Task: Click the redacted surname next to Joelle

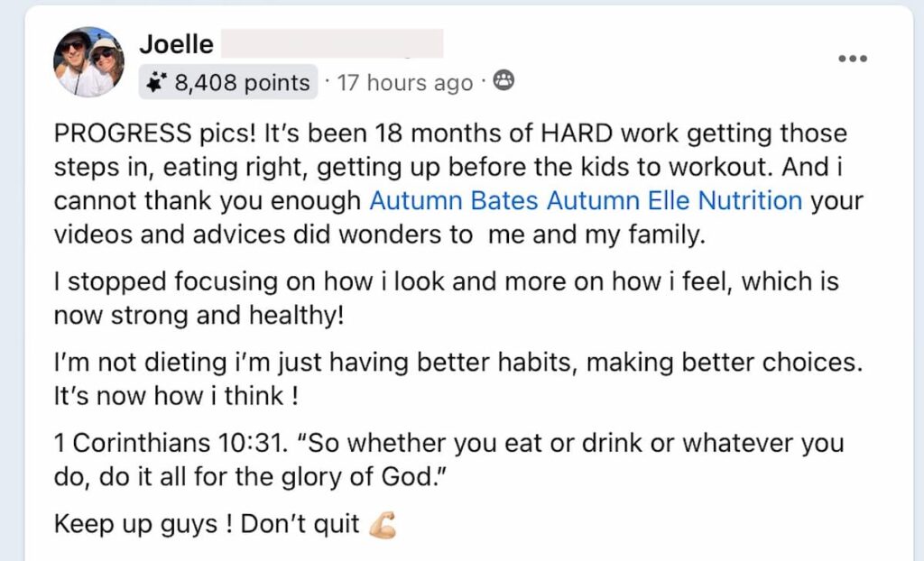Action: (331, 42)
